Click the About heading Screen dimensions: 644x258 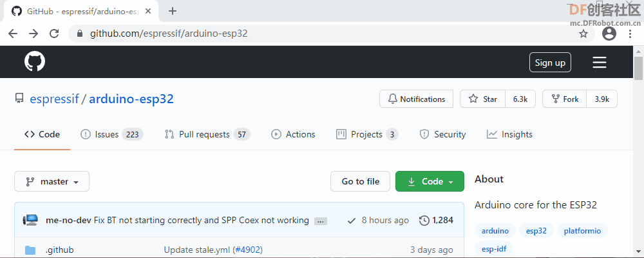coord(489,179)
